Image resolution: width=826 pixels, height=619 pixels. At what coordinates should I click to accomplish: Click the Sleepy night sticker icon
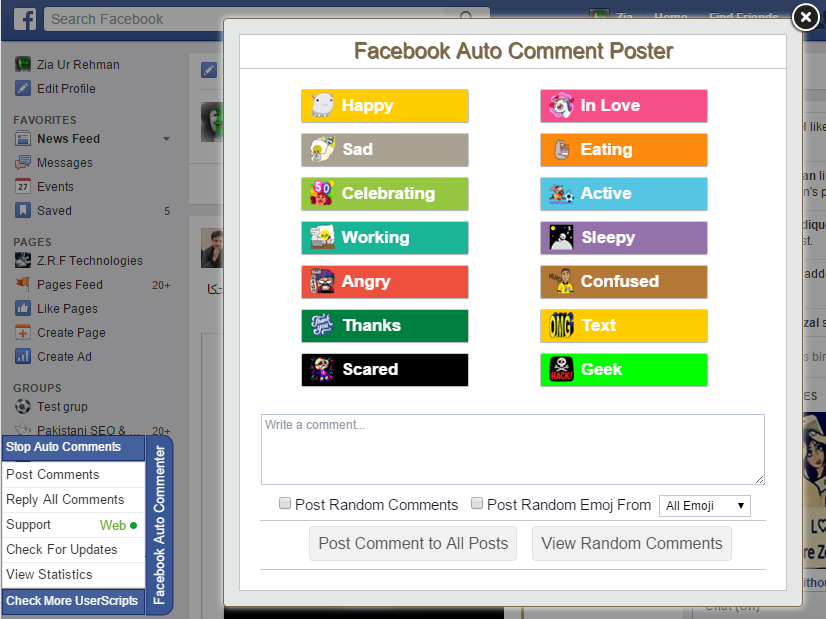(561, 238)
